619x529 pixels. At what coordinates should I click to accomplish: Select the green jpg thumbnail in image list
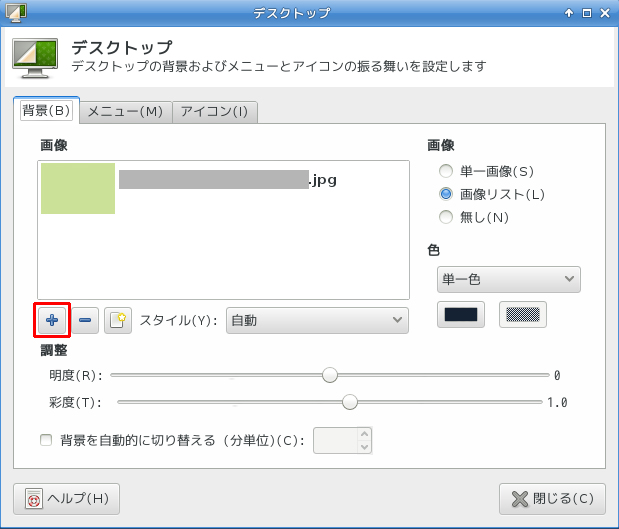(78, 188)
